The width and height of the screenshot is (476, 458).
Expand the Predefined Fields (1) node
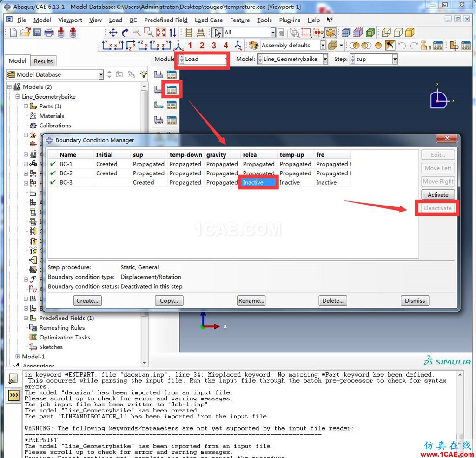click(x=26, y=318)
